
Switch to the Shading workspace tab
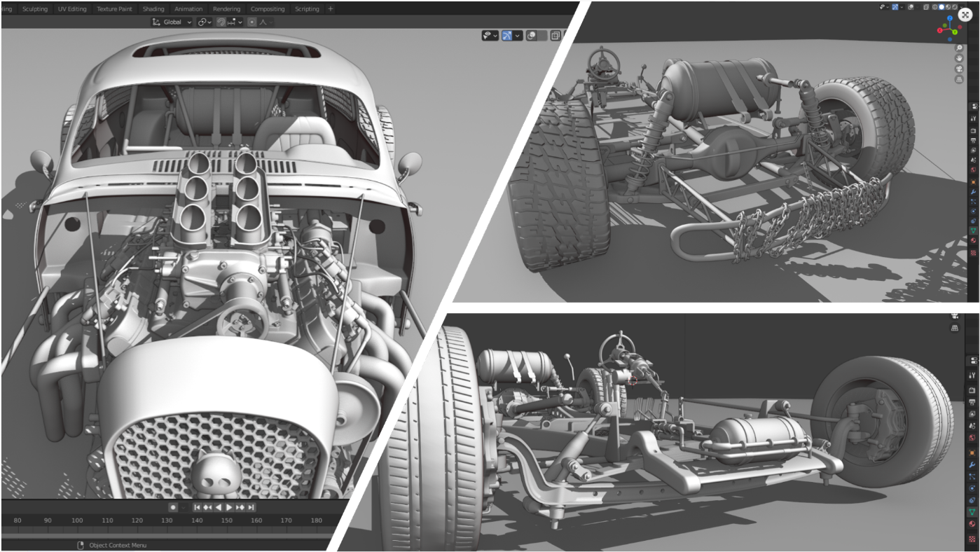(153, 9)
